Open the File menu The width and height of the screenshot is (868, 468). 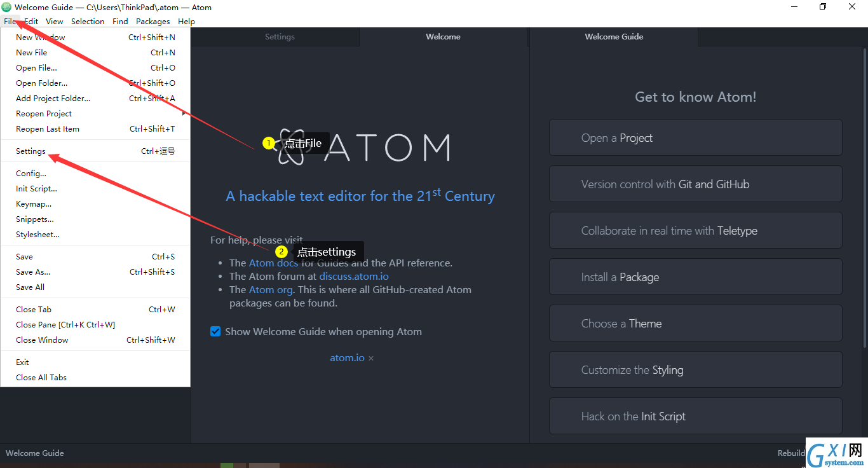click(x=10, y=21)
